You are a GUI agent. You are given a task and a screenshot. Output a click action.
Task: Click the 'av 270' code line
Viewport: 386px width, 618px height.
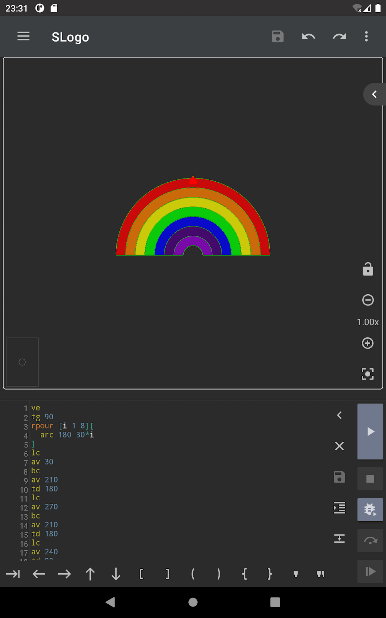45,506
